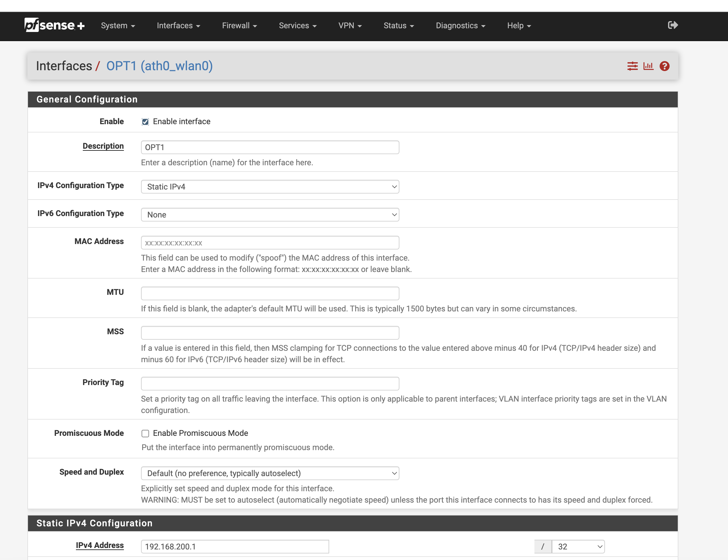Viewport: 728px width, 560px height.
Task: Click into the MAC Address field
Action: tap(270, 243)
